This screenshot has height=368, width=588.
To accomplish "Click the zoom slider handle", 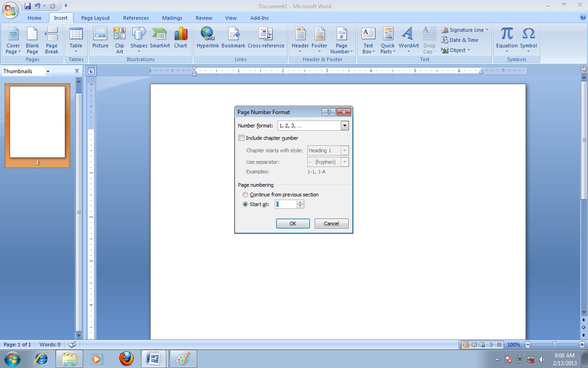I will tap(555, 344).
